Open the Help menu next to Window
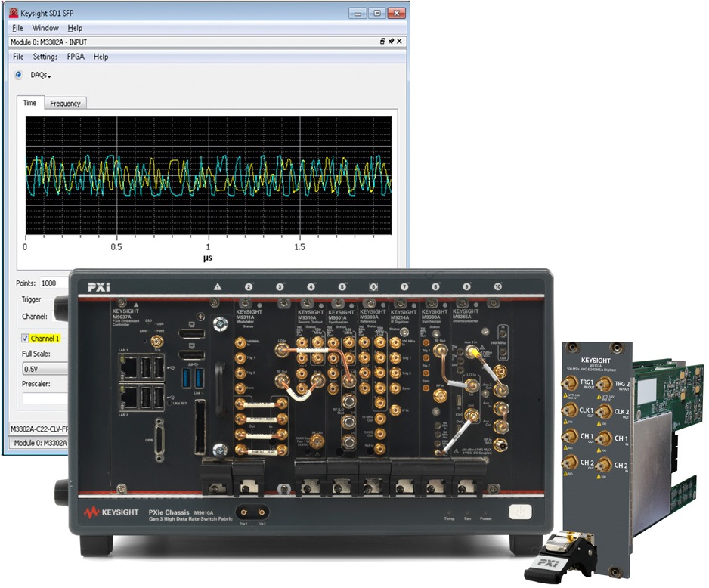This screenshot has width=709, height=588. 75,28
